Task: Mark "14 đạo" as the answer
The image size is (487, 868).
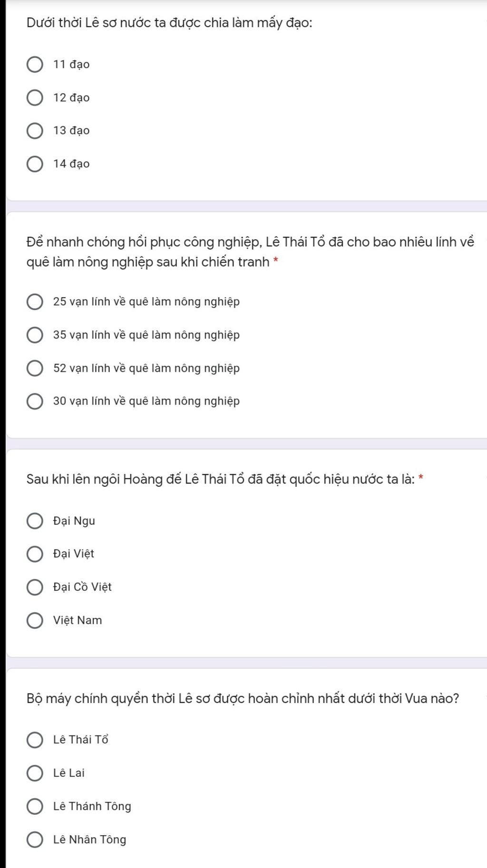Action: pos(35,164)
